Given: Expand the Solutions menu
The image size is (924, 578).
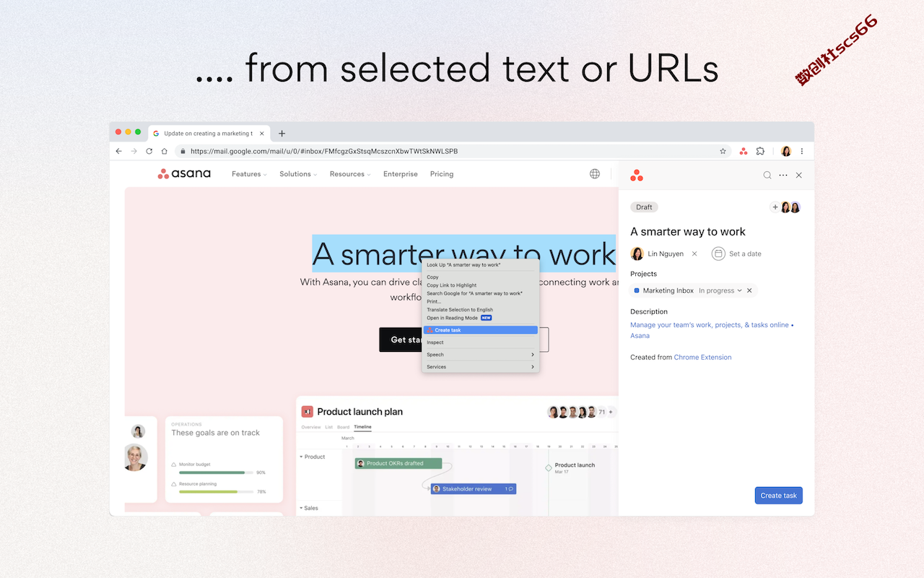Looking at the screenshot, I should pos(298,174).
